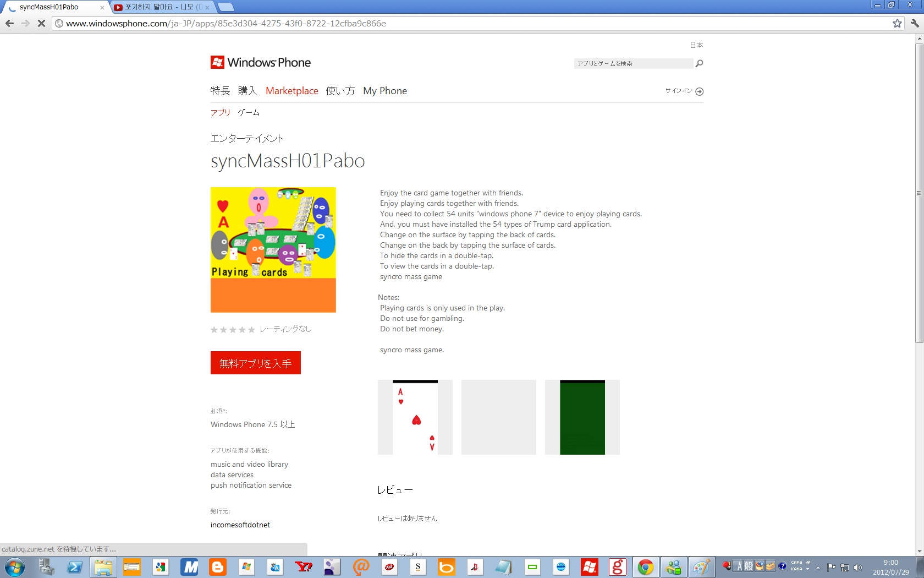Open the goo taskbar shortcut
924x578 pixels.
pyautogui.click(x=617, y=567)
